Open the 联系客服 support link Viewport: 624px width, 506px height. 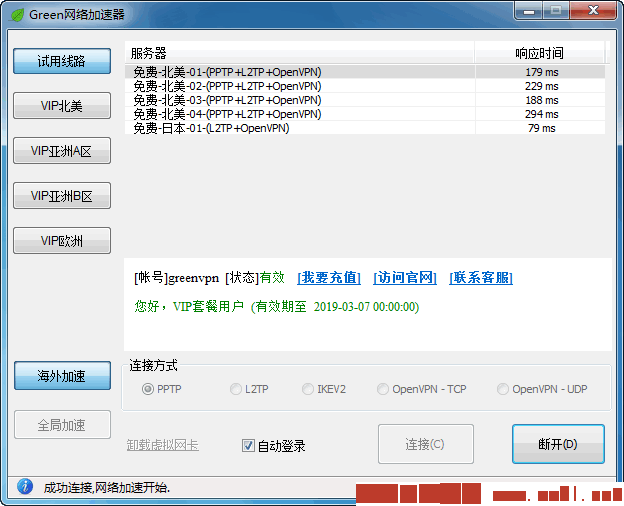click(x=481, y=277)
